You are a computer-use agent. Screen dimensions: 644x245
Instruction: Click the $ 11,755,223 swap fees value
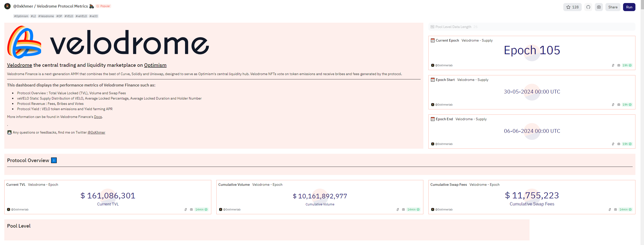tap(532, 195)
